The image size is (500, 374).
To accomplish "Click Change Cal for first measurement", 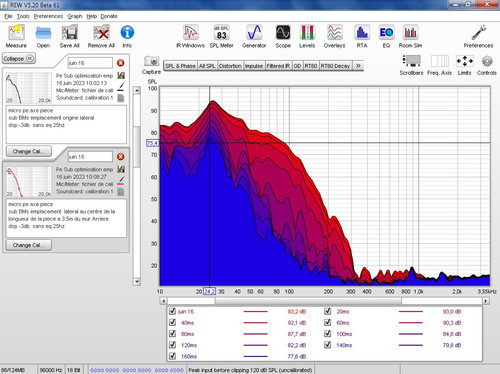I will pyautogui.click(x=29, y=151).
